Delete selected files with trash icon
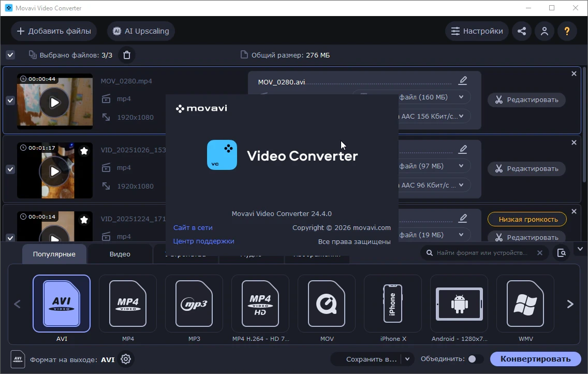This screenshot has width=588, height=374. coord(127,55)
